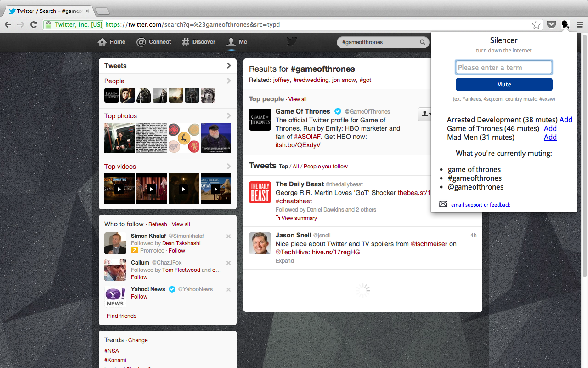Open the Pocket extension icon
The height and width of the screenshot is (368, 588).
tap(551, 24)
